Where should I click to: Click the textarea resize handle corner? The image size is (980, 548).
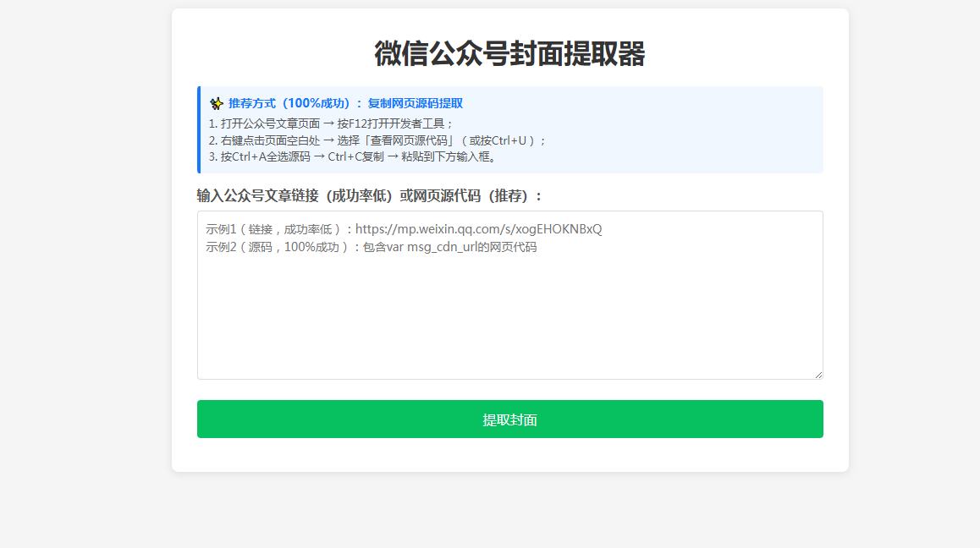point(818,374)
